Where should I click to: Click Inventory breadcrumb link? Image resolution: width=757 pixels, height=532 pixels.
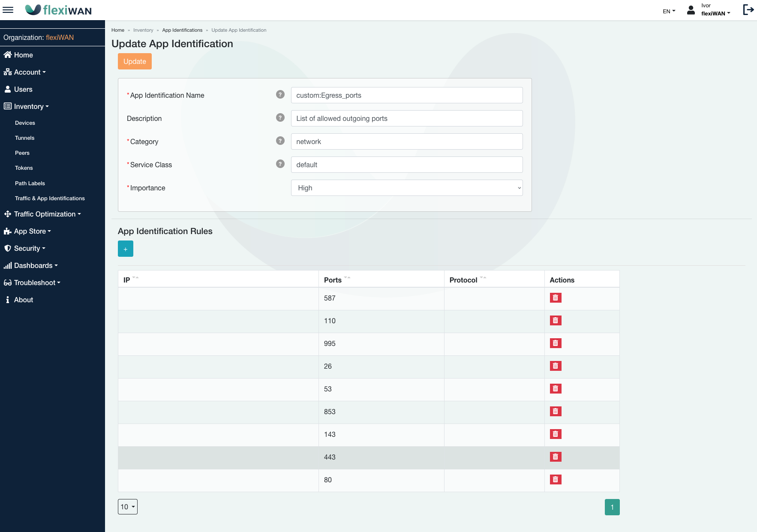pyautogui.click(x=143, y=30)
